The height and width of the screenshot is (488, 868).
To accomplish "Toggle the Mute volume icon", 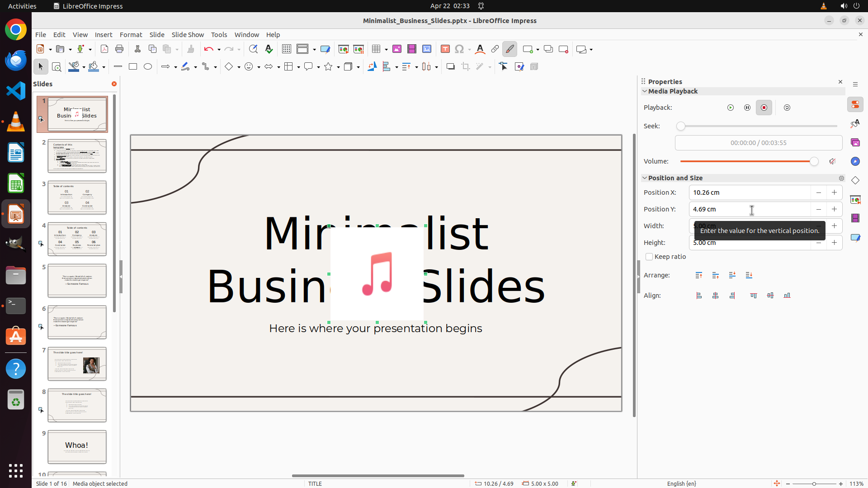I will (832, 161).
